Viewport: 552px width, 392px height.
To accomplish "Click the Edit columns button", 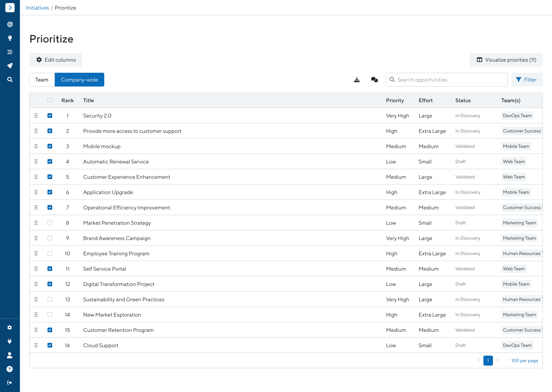I will (x=56, y=60).
